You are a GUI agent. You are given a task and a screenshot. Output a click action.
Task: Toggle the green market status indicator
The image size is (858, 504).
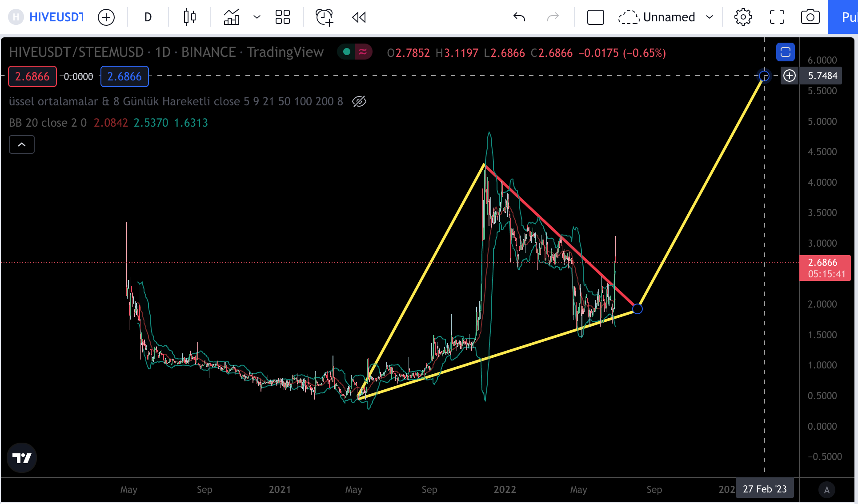pyautogui.click(x=347, y=52)
